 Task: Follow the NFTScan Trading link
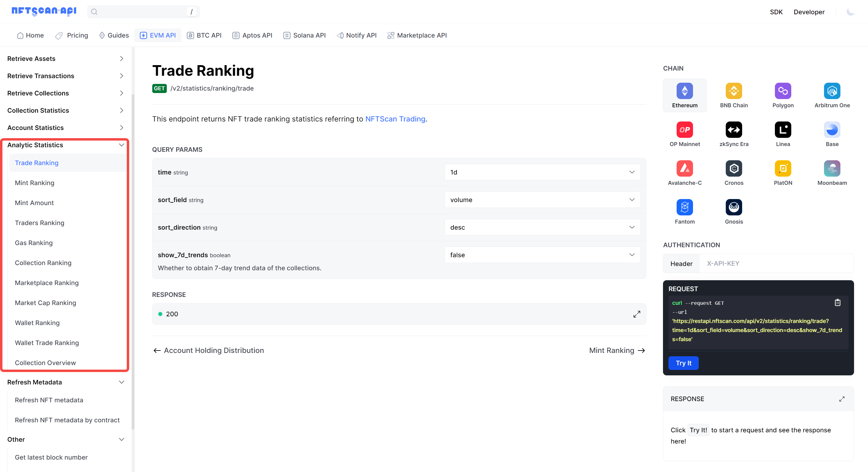395,119
